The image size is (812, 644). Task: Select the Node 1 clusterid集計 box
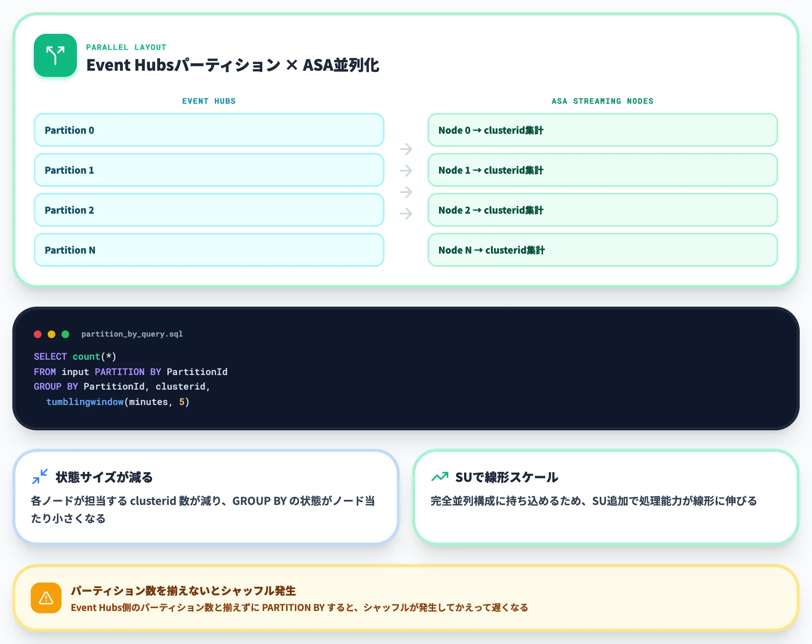pyautogui.click(x=603, y=170)
